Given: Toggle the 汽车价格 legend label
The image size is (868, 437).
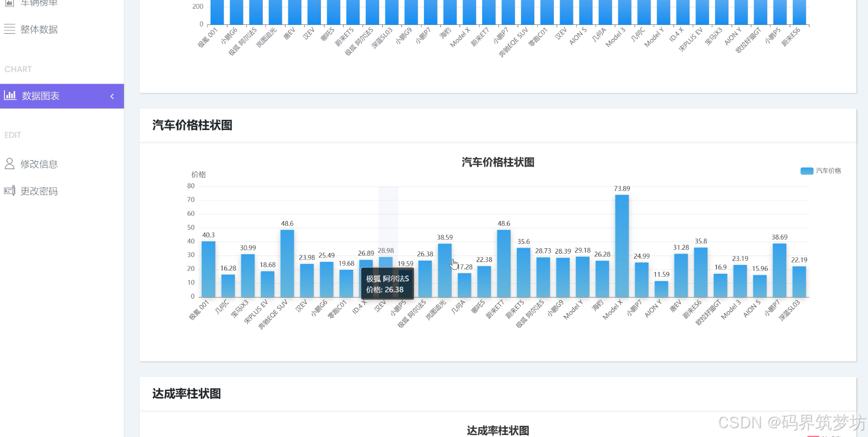Looking at the screenshot, I should 828,171.
